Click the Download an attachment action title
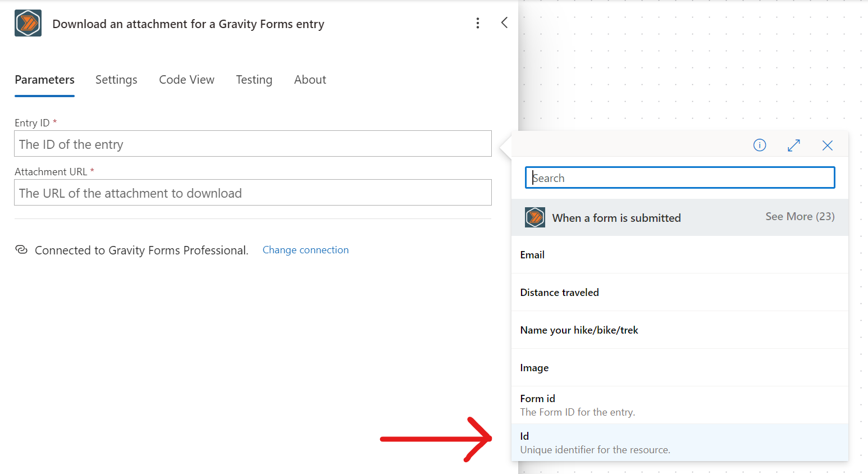Viewport: 868px width, 474px height. 188,24
